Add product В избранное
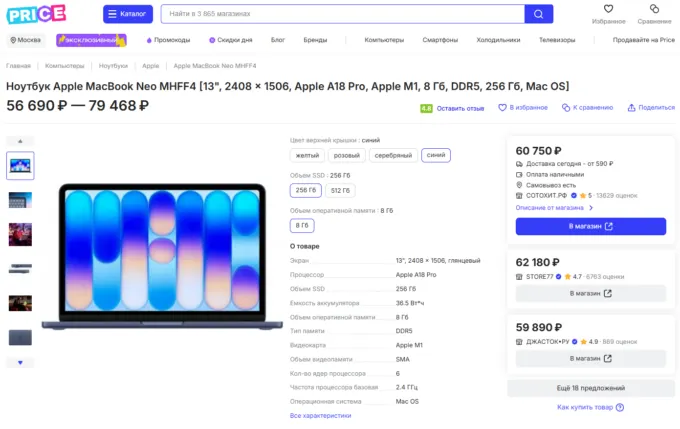The width and height of the screenshot is (680, 429). 523,108
